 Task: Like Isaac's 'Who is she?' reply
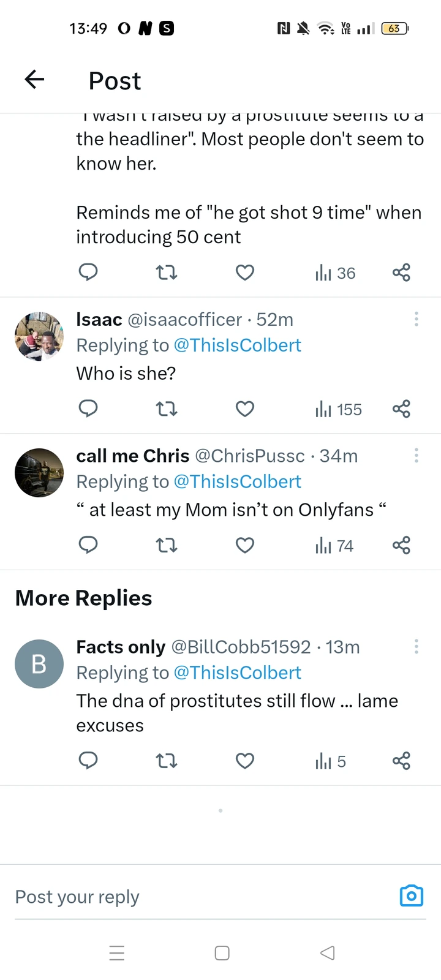tap(245, 409)
